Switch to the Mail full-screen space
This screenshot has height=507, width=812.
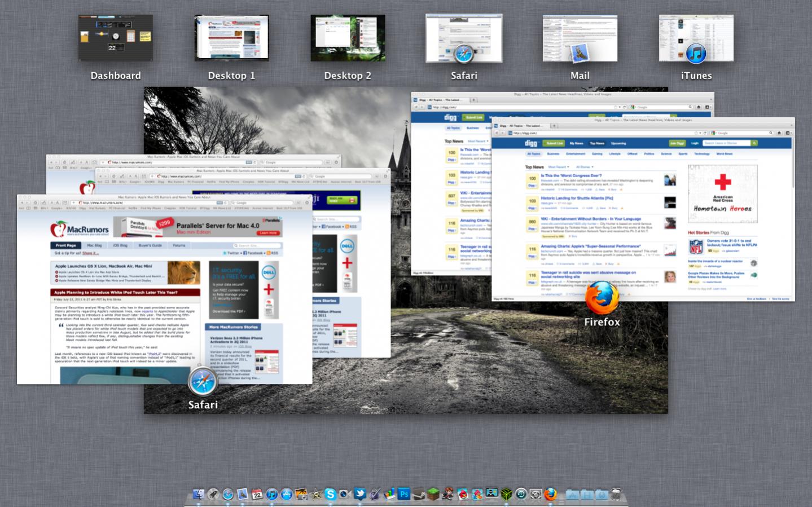pyautogui.click(x=580, y=38)
